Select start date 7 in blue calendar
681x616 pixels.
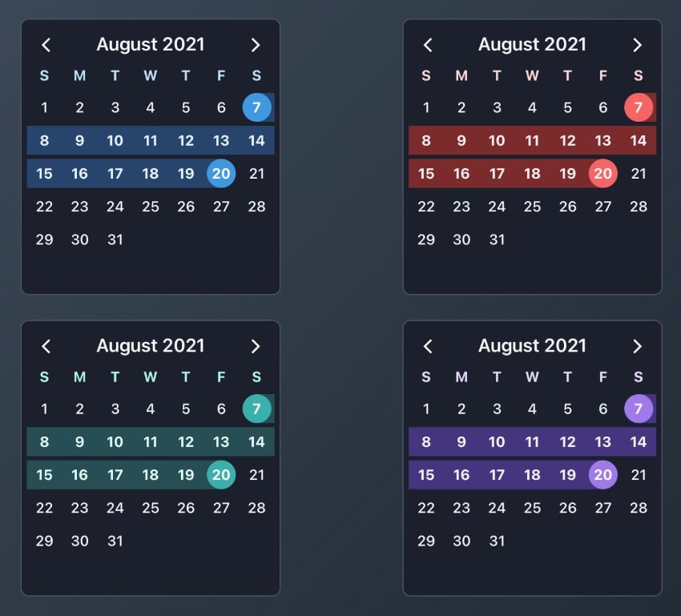(x=256, y=107)
